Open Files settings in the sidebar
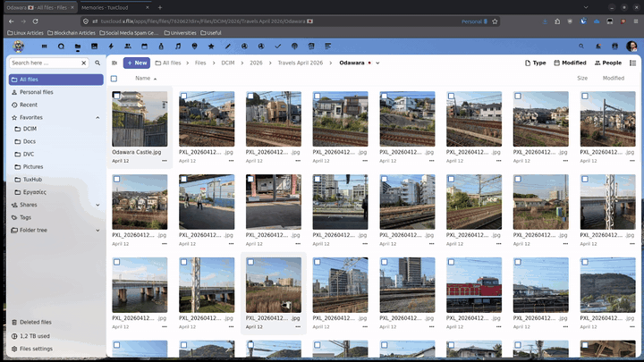This screenshot has width=644, height=362. pyautogui.click(x=55, y=349)
